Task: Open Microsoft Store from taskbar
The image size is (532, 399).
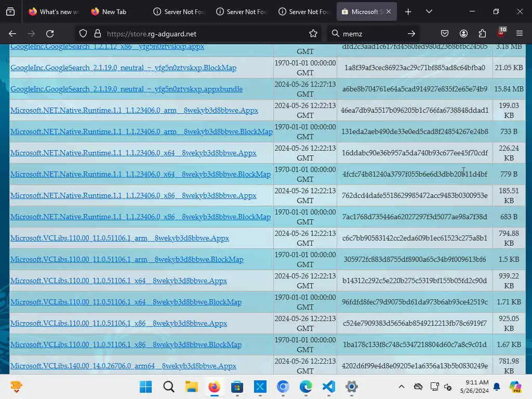Action: tap(237, 387)
